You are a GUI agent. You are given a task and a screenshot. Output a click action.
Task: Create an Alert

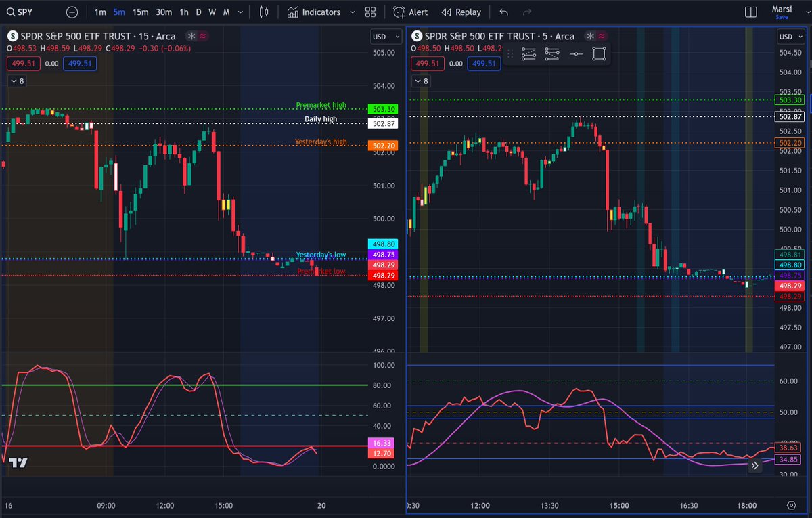pos(411,12)
